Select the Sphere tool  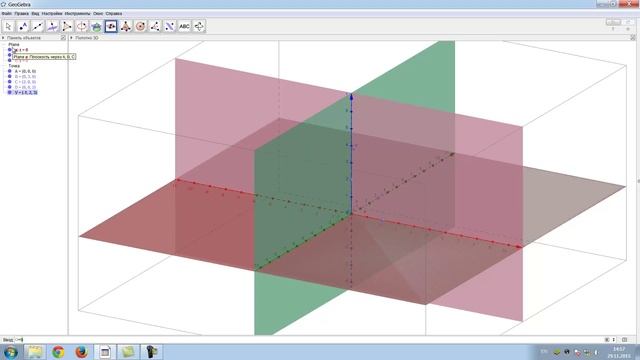click(x=140, y=27)
